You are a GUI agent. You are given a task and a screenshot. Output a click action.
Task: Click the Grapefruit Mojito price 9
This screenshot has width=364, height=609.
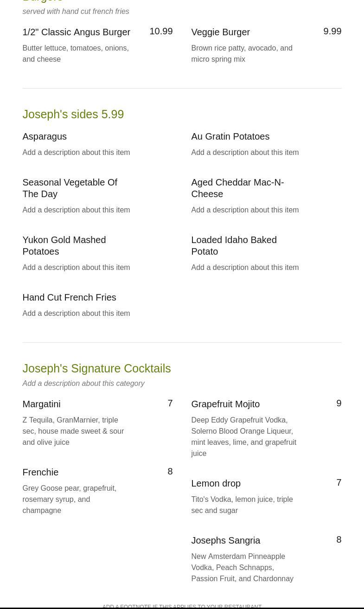point(338,403)
